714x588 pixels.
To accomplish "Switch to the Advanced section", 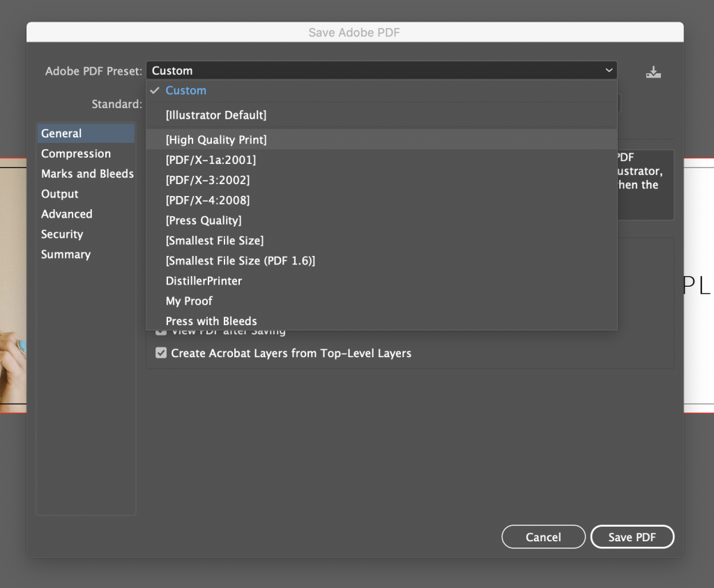I will (86, 214).
